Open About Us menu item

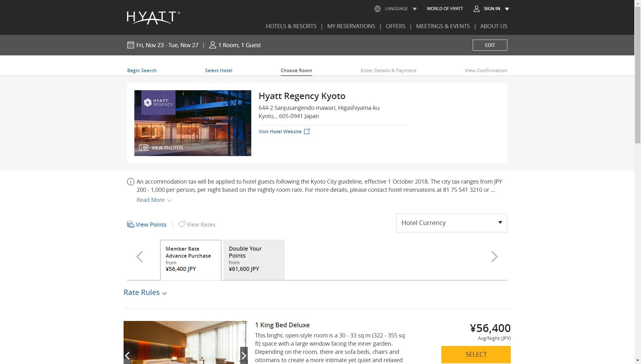point(494,26)
